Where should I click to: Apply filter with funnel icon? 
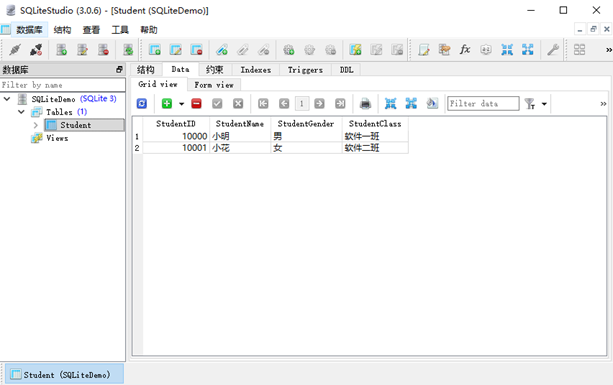click(530, 104)
